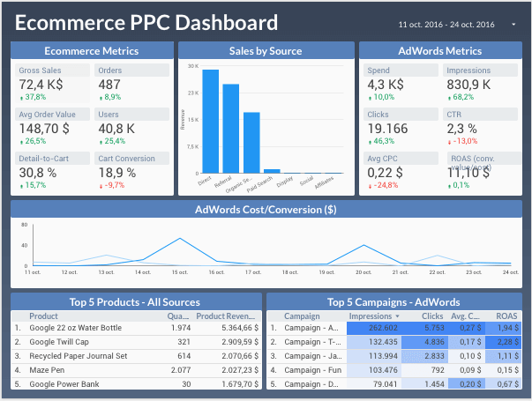Select the Google Twill Cap row
Image resolution: width=532 pixels, height=401 pixels.
point(136,342)
